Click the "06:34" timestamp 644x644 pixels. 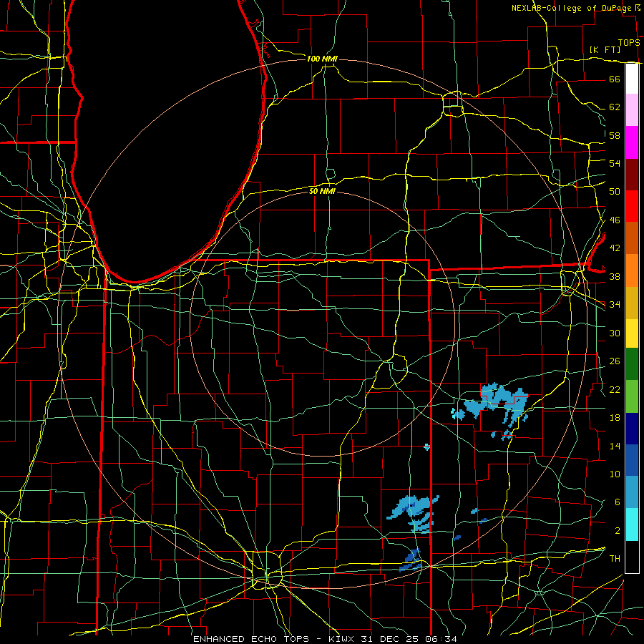click(442, 639)
